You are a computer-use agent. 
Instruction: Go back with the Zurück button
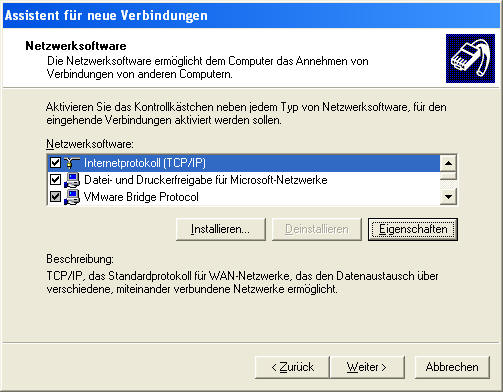pos(292,367)
